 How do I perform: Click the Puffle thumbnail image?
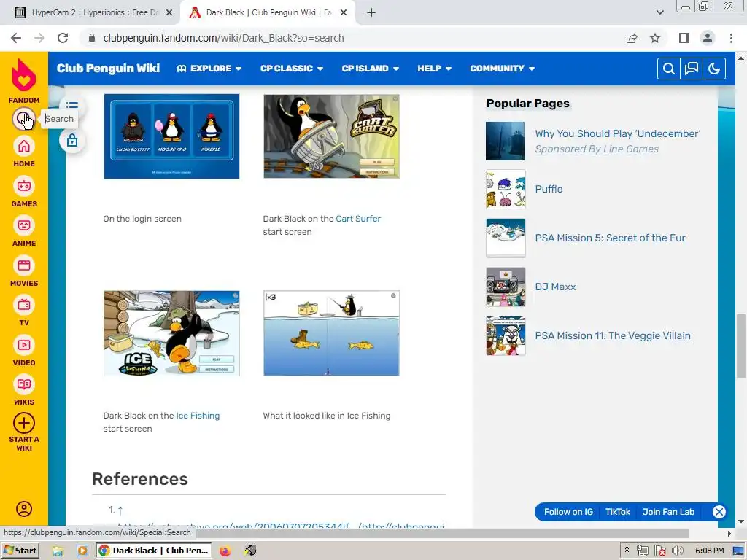(x=506, y=189)
